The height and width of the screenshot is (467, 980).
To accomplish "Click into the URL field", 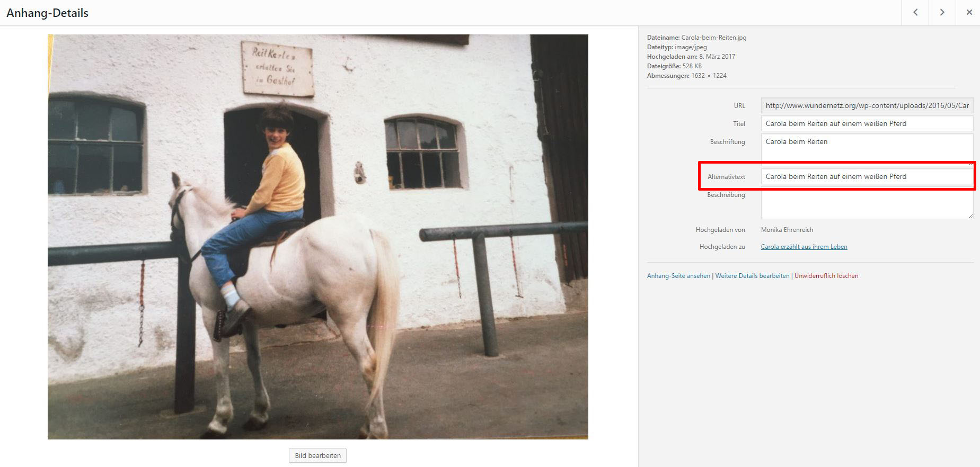I will click(867, 105).
